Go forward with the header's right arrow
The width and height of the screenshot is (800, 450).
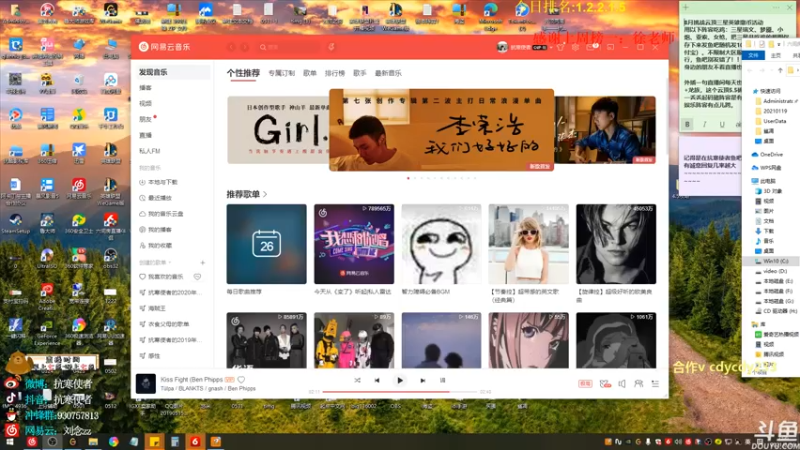245,47
